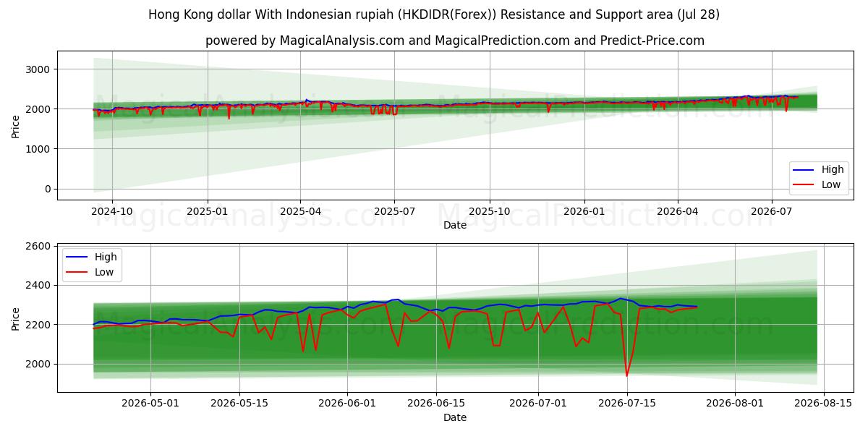
Task: Click the '2026-06-01' date label on the bottom axis
Action: point(347,404)
